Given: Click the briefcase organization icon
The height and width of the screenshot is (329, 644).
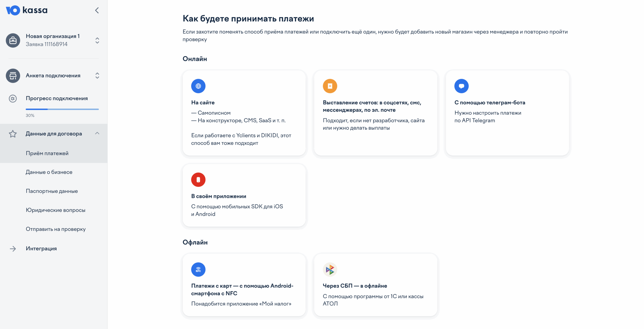Looking at the screenshot, I should [13, 40].
